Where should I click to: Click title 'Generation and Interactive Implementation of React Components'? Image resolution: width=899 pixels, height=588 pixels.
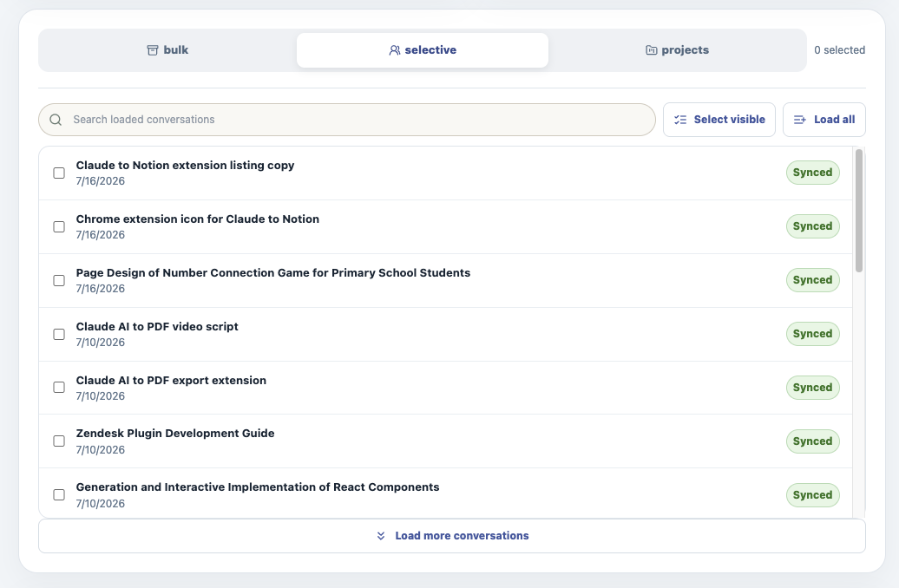pyautogui.click(x=258, y=487)
